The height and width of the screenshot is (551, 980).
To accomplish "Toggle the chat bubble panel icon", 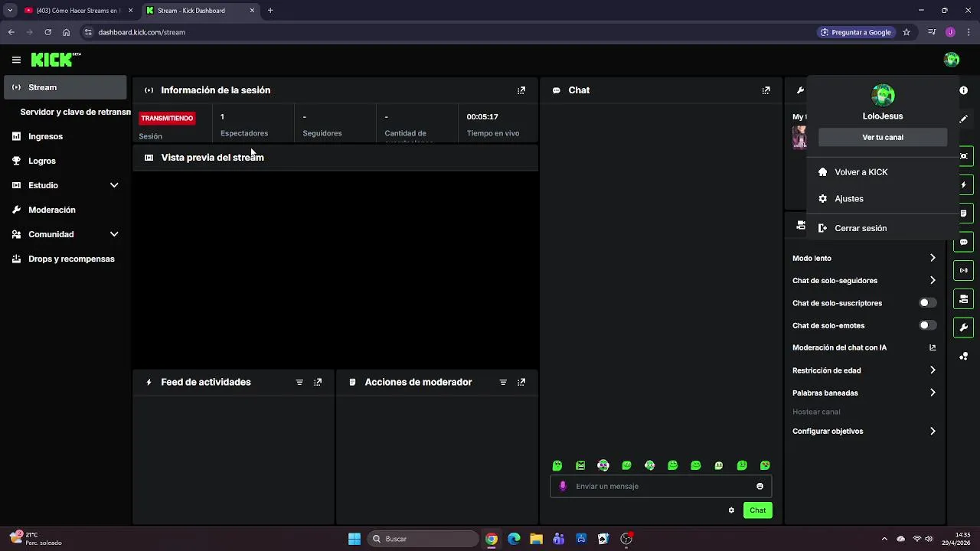I will tap(964, 242).
